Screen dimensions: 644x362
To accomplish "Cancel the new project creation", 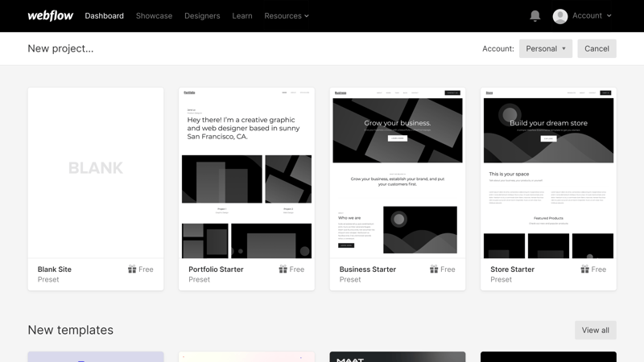I will 597,49.
